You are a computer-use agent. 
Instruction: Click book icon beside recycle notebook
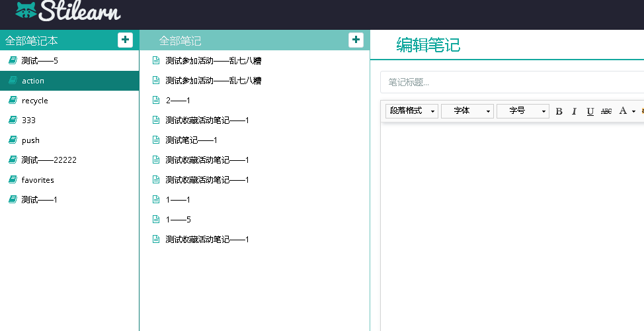coord(13,100)
